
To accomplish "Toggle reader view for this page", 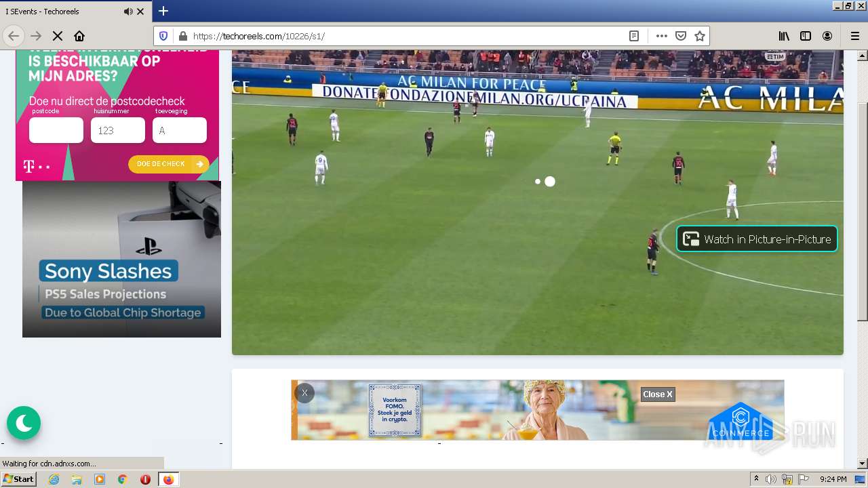I will (634, 36).
